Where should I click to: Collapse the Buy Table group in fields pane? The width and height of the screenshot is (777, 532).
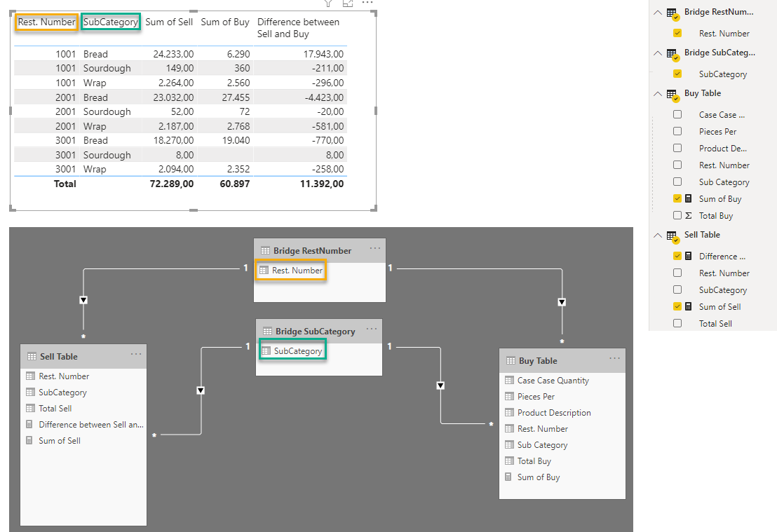click(x=658, y=94)
